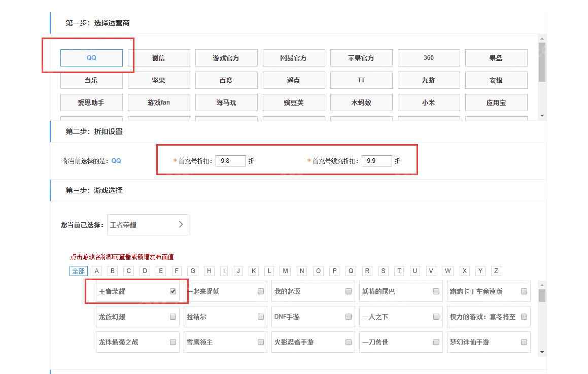The image size is (588, 374).
Task: Click the operator list scroll-down arrow
Action: [542, 116]
